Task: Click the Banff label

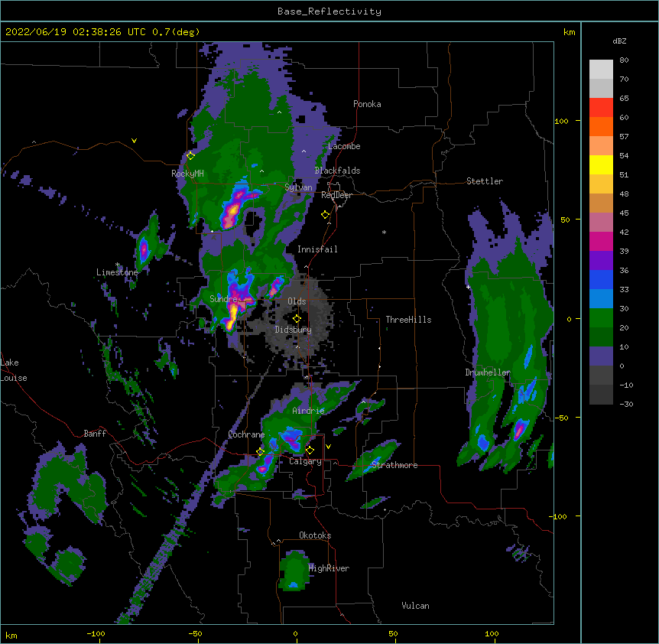Action: 95,434
